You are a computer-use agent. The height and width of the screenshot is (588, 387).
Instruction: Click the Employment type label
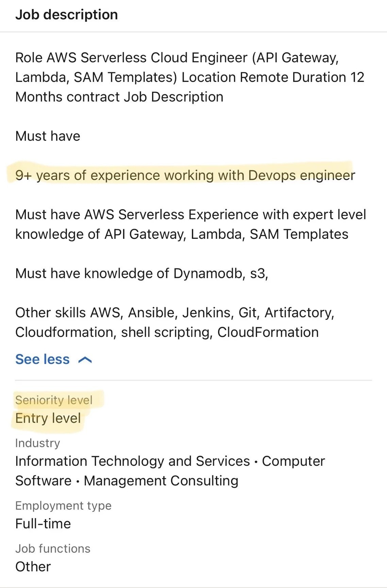coord(63,505)
